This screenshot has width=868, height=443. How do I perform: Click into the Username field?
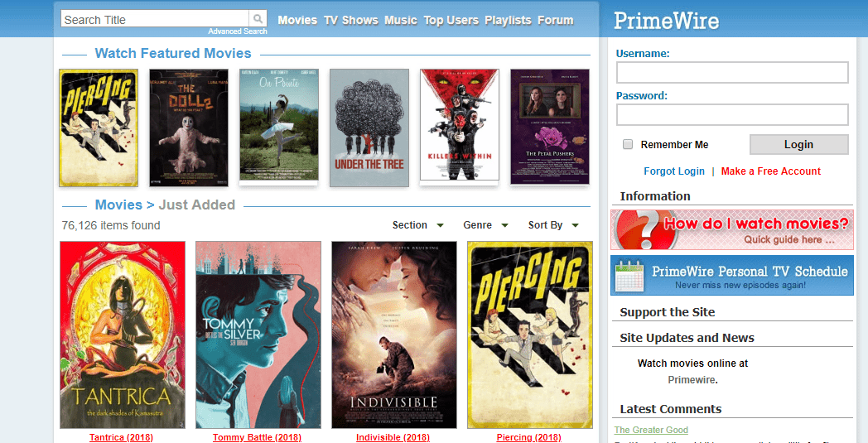pyautogui.click(x=732, y=73)
